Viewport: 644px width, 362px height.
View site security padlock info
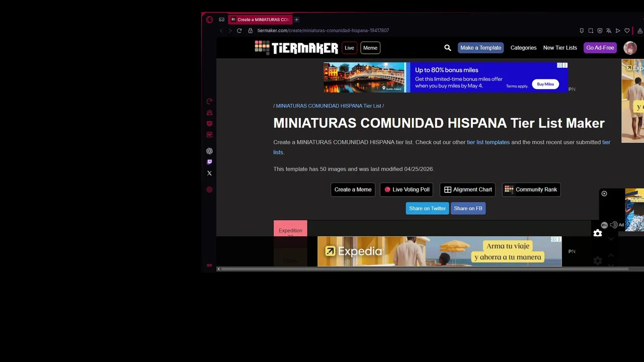coord(250,31)
